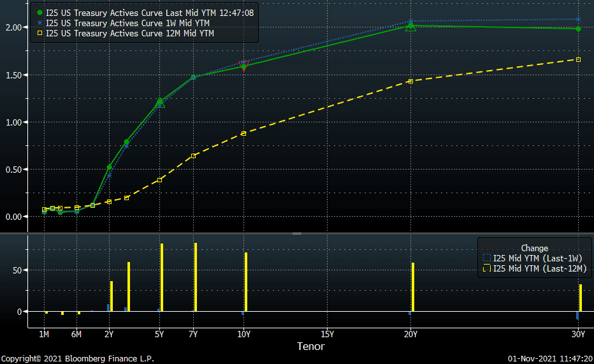Click the 5Y tenor axis label
The height and width of the screenshot is (364, 594).
coord(159,334)
